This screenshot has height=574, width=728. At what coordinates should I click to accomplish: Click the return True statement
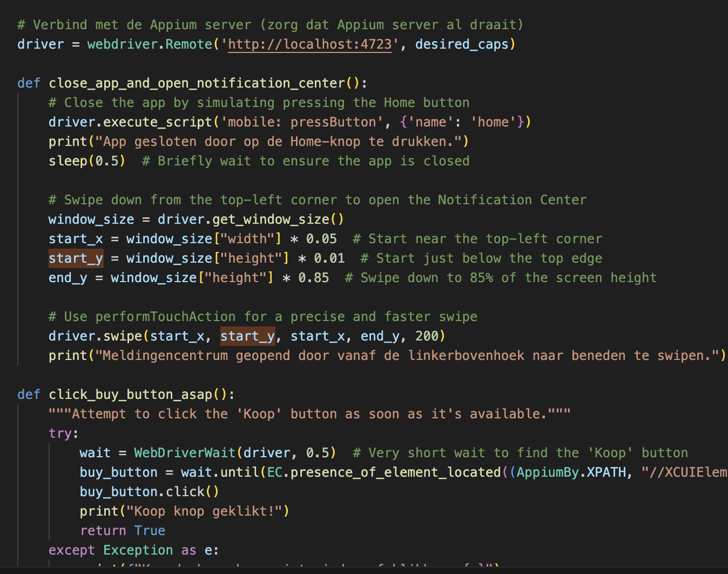point(122,530)
